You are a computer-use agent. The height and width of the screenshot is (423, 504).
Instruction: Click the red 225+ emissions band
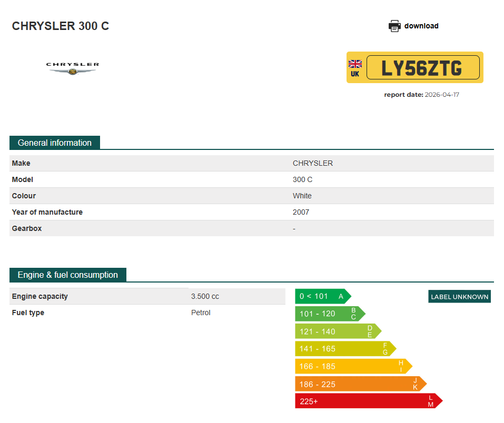369,401
